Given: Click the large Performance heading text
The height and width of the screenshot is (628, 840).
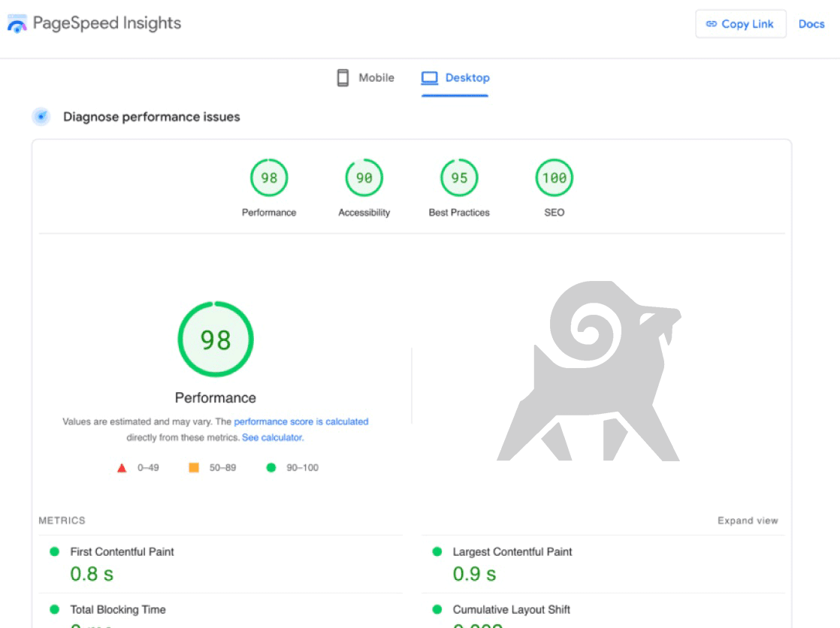Looking at the screenshot, I should (x=216, y=397).
